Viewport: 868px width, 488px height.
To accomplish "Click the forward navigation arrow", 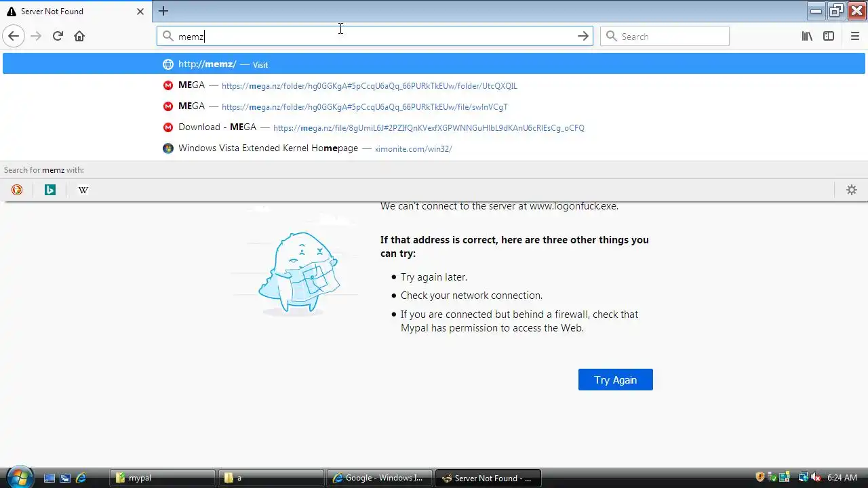I will tap(36, 36).
